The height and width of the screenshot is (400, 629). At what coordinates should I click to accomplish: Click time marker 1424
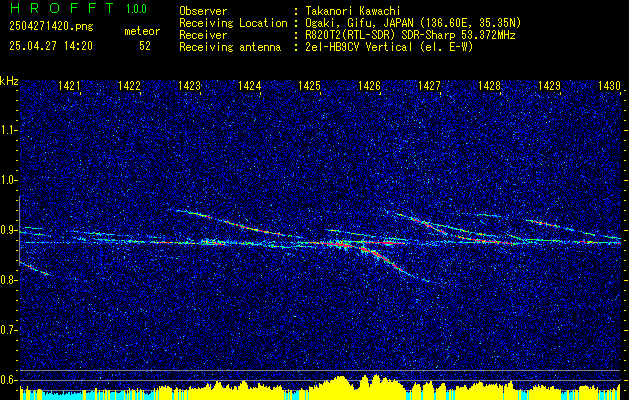coord(249,85)
